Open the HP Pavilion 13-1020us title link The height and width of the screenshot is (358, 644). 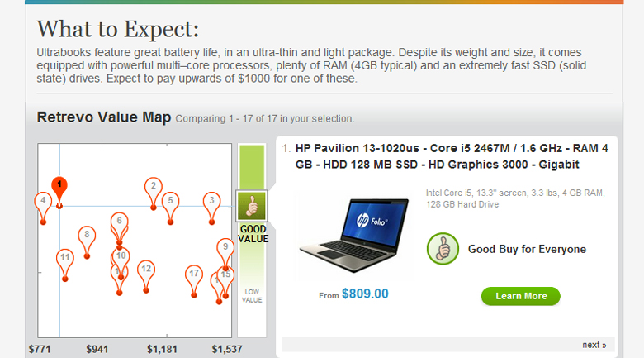452,156
